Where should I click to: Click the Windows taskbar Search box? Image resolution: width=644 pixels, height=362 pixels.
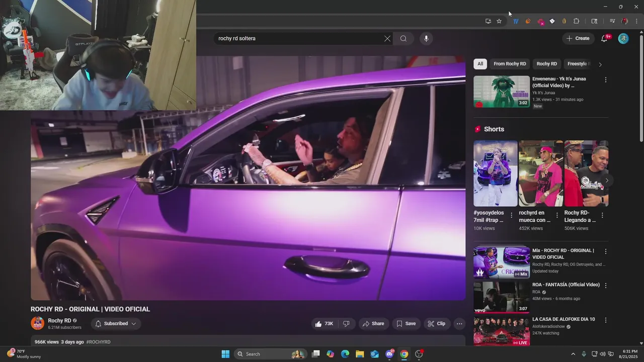click(x=271, y=354)
